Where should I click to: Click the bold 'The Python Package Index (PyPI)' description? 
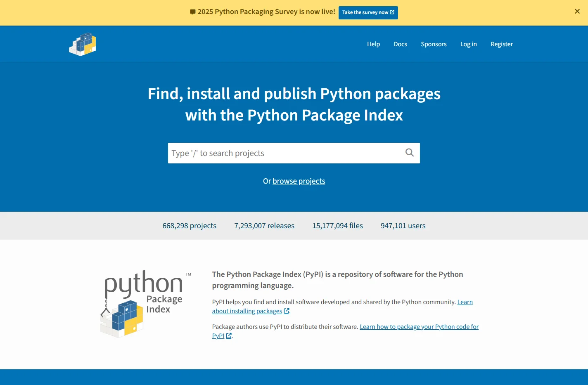(x=337, y=280)
